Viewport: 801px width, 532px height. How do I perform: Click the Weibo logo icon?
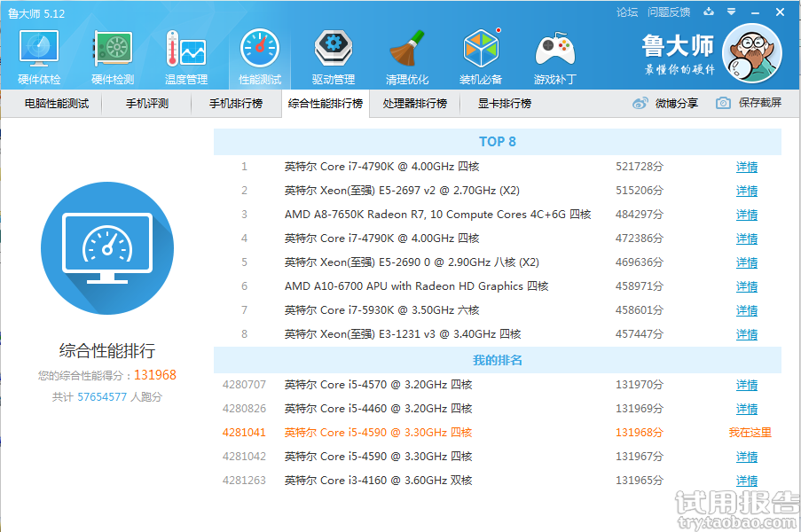point(640,103)
